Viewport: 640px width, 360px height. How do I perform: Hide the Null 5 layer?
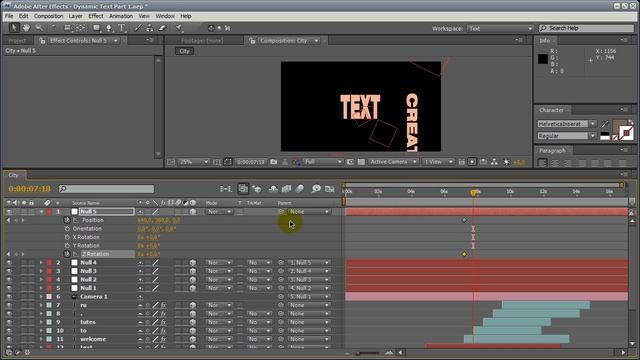(x=9, y=212)
